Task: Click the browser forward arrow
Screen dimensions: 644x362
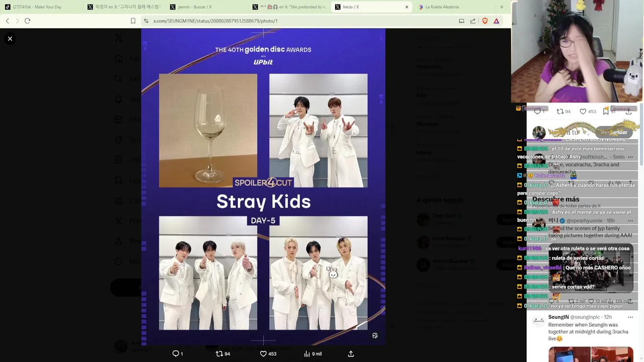Action: 17,21
